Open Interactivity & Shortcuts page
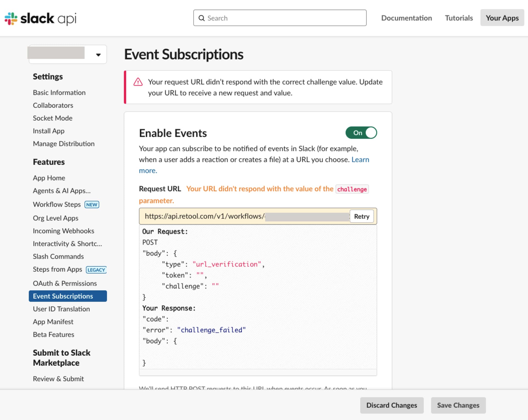Image resolution: width=528 pixels, height=420 pixels. pos(68,244)
